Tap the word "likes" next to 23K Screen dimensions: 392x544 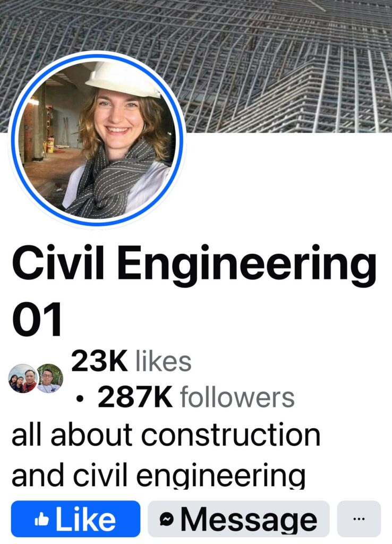coord(163,361)
